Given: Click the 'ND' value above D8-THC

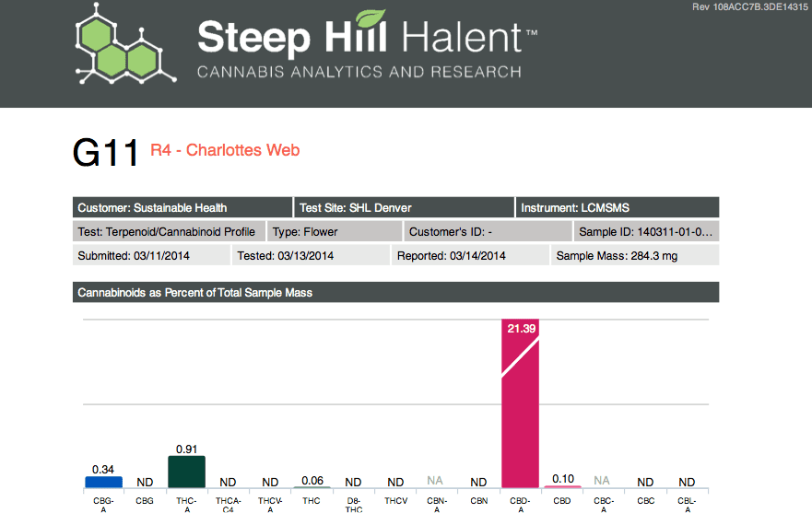Looking at the screenshot, I should click(353, 482).
